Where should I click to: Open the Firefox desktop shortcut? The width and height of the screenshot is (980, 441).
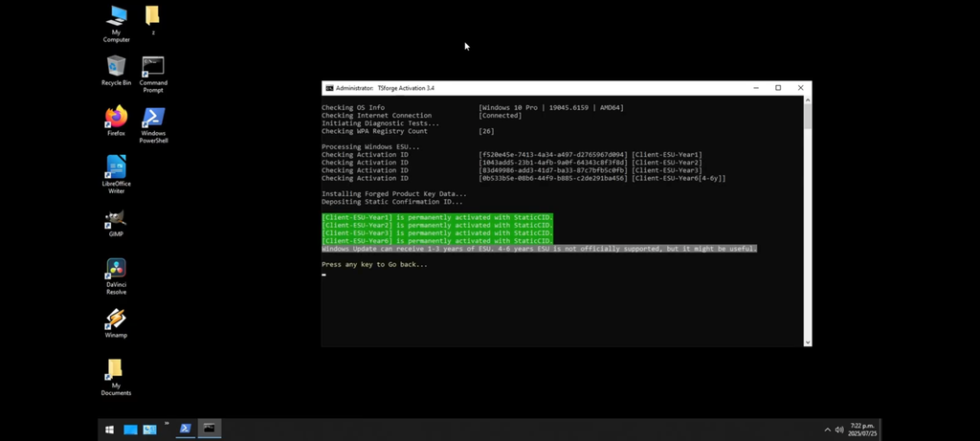[x=116, y=118]
